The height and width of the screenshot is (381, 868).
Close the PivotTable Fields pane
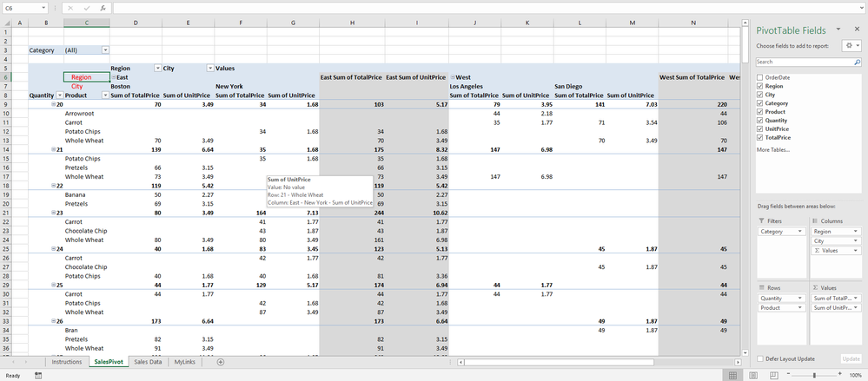coord(857,29)
